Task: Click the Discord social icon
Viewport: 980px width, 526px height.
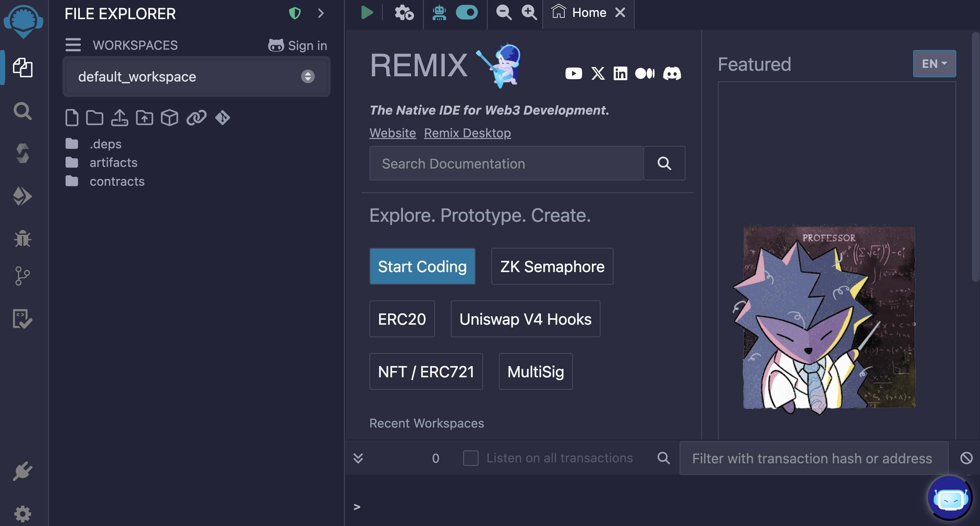Action: pyautogui.click(x=672, y=73)
